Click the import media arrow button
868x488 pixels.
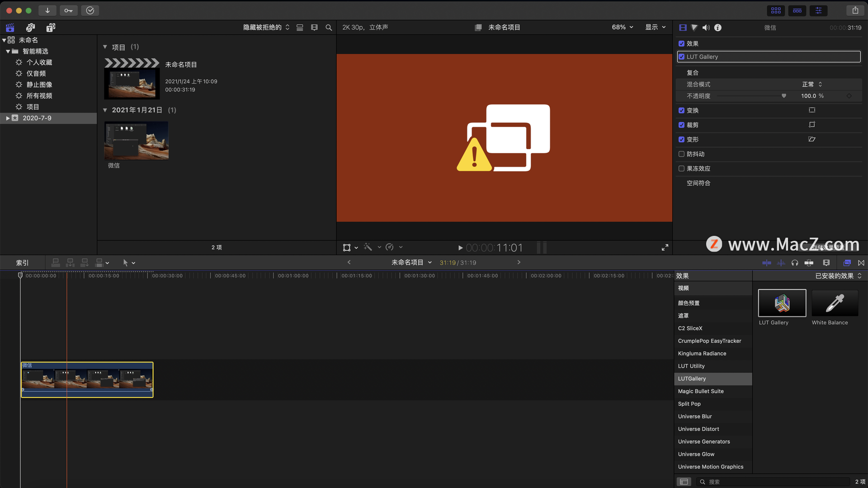click(47, 10)
